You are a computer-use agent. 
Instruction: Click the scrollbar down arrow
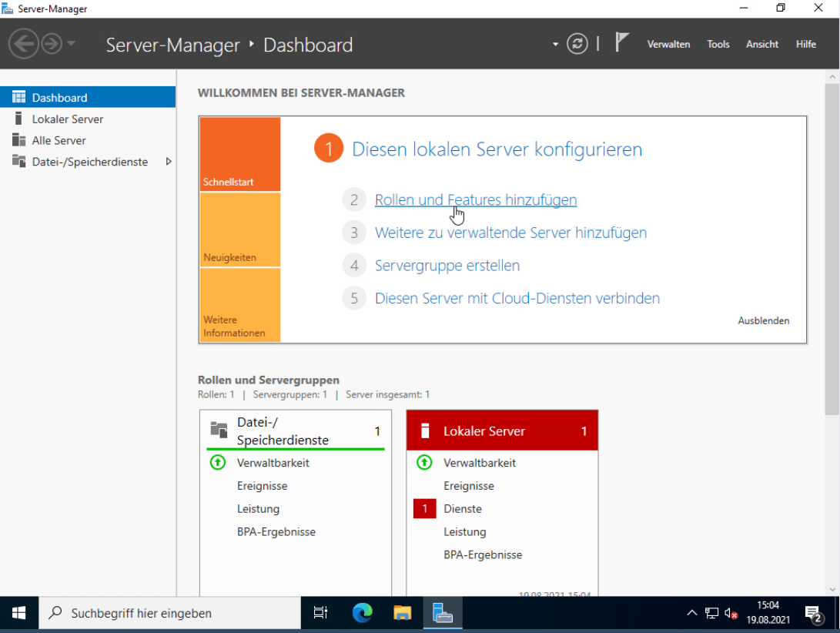(832, 589)
